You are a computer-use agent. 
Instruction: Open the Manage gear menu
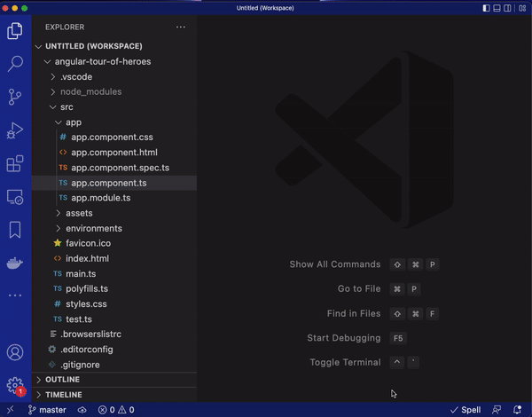coord(15,385)
